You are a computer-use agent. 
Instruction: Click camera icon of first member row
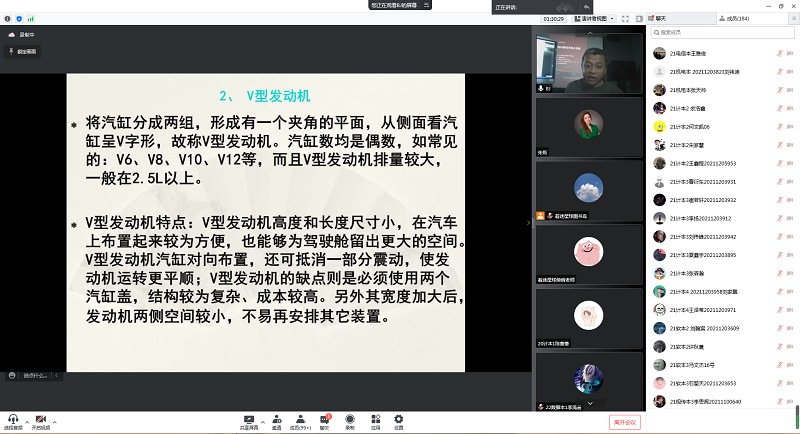point(790,53)
